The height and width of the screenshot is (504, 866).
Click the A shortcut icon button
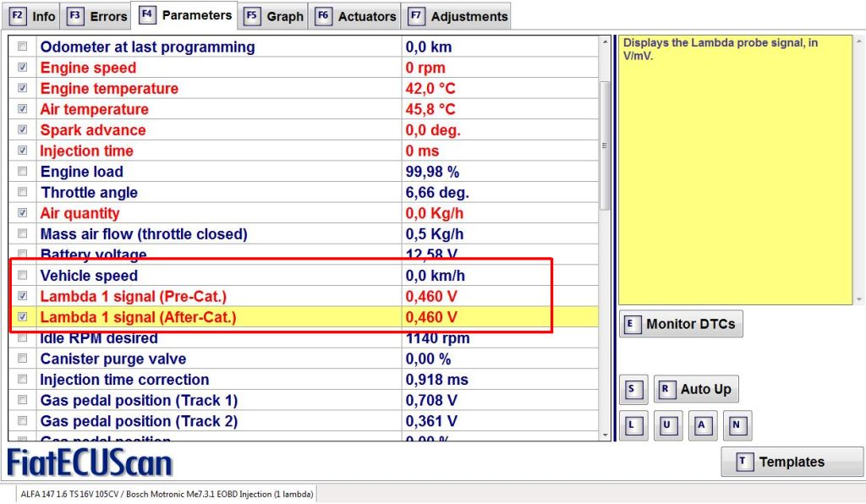702,425
